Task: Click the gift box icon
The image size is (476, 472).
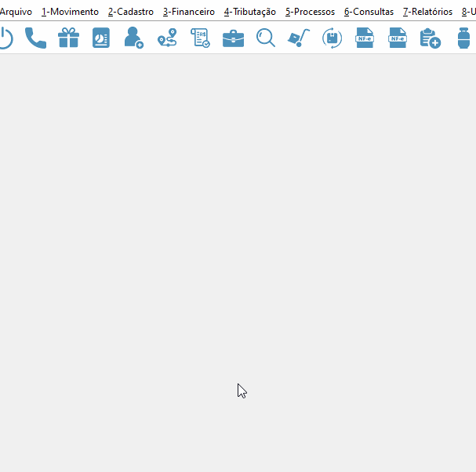Action: coord(68,38)
